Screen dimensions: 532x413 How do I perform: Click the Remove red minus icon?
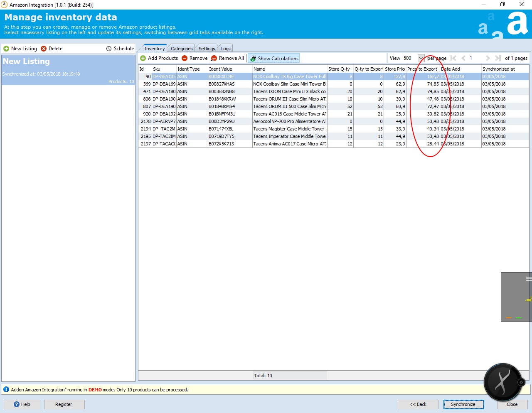[x=185, y=58]
